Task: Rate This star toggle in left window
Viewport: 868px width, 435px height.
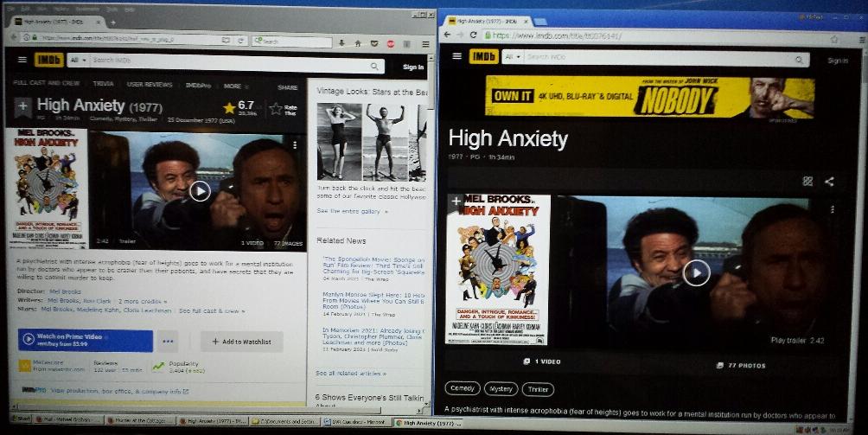Action: [277, 108]
